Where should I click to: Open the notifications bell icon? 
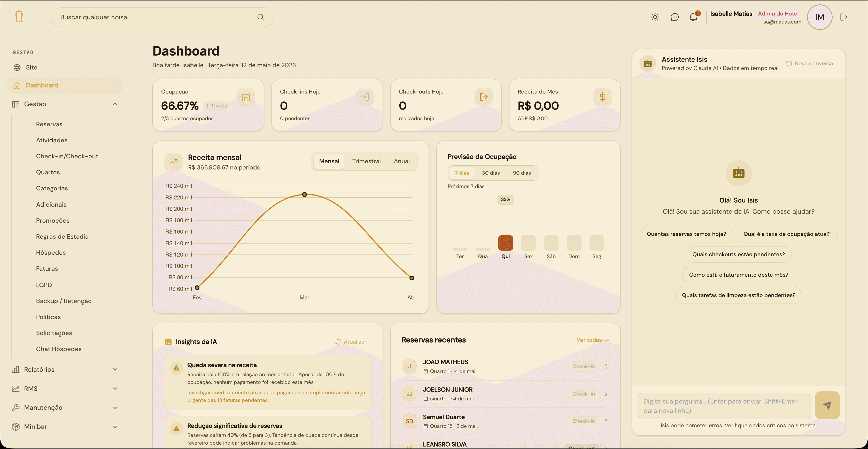tap(693, 17)
